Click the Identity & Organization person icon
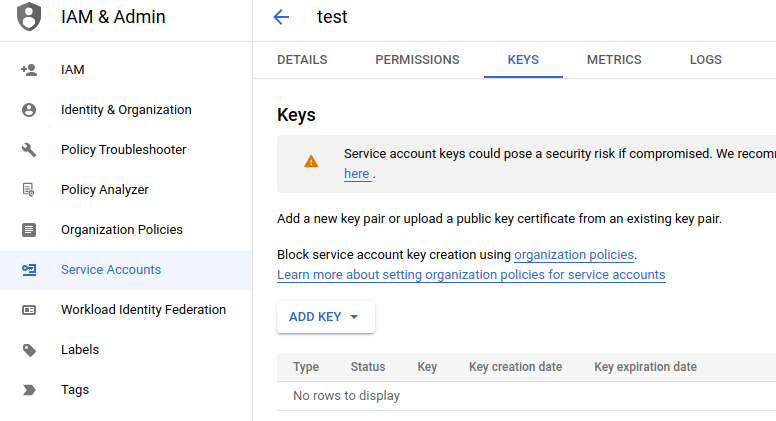The image size is (776, 421). tap(29, 110)
